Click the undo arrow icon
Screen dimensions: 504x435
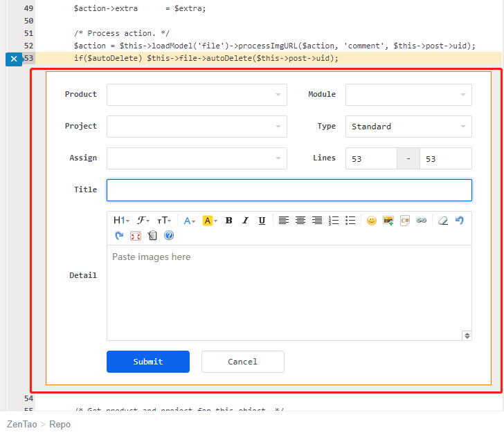pyautogui.click(x=460, y=221)
